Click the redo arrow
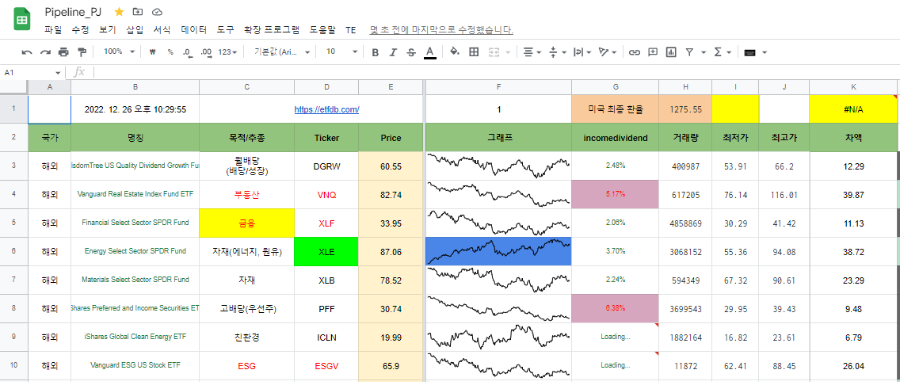This screenshot has width=900, height=382. [x=45, y=52]
